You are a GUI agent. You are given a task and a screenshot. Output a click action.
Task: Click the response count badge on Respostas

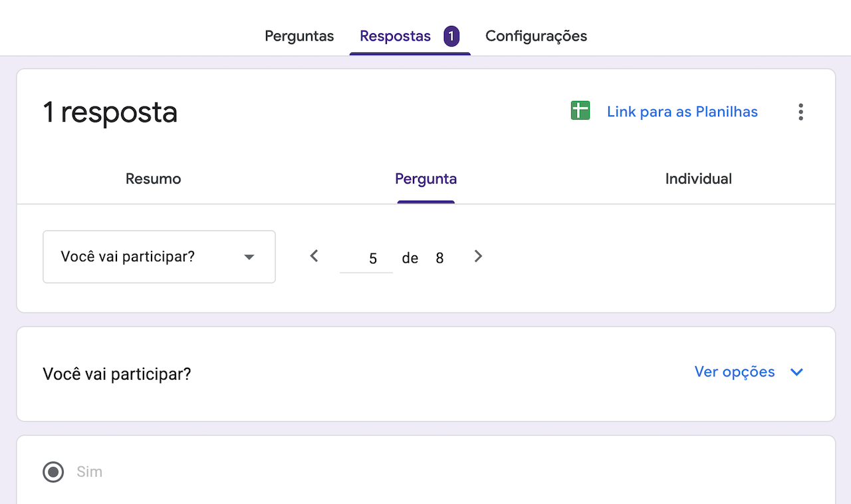click(451, 36)
